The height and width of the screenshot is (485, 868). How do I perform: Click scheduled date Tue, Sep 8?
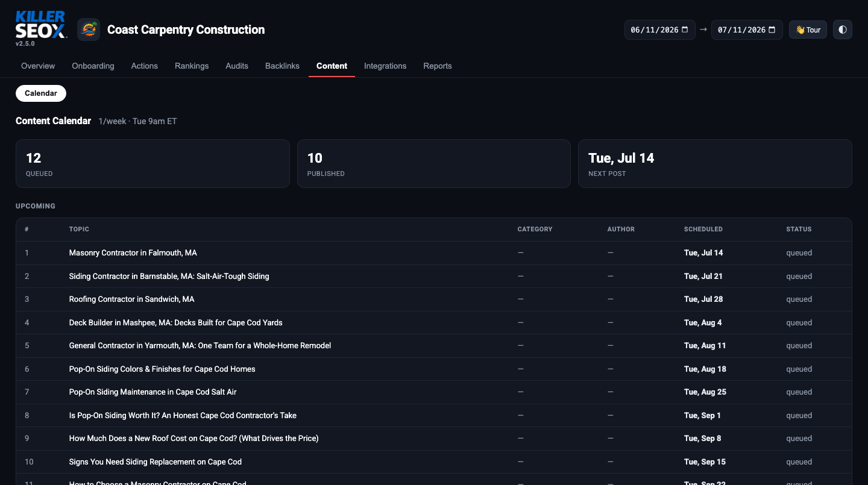[703, 439]
